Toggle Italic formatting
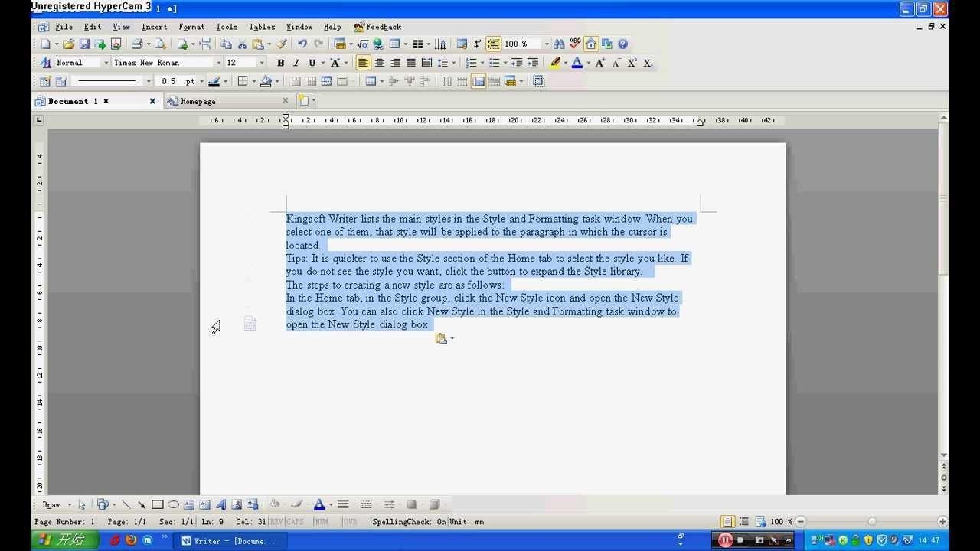The height and width of the screenshot is (551, 980). [296, 63]
